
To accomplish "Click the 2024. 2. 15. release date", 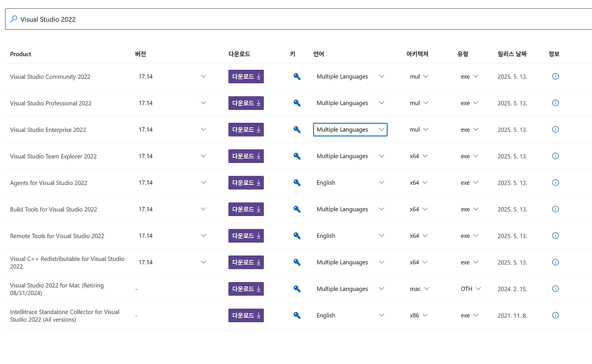I will (x=512, y=289).
